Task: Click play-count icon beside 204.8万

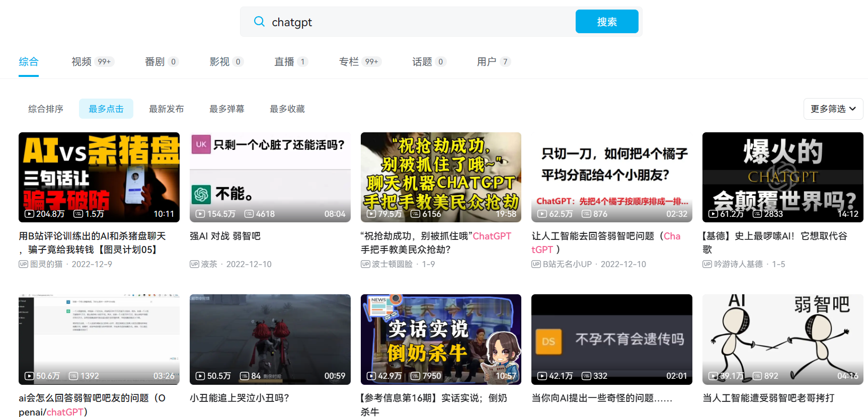Action: click(30, 214)
